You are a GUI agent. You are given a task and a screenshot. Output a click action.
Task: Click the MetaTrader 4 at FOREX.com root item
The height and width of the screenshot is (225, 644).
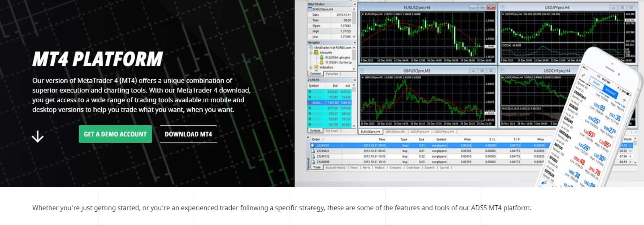(x=333, y=47)
